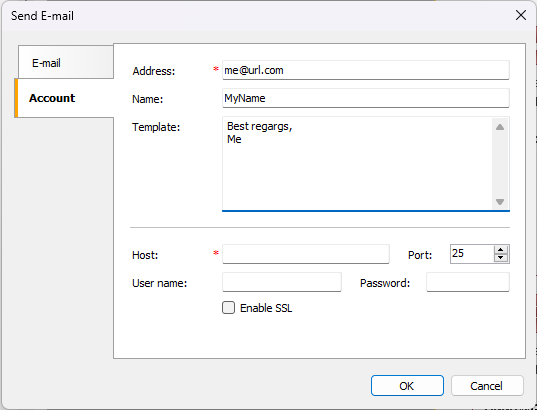Confirm the dialog with OK
The height and width of the screenshot is (410, 537).
[x=407, y=386]
